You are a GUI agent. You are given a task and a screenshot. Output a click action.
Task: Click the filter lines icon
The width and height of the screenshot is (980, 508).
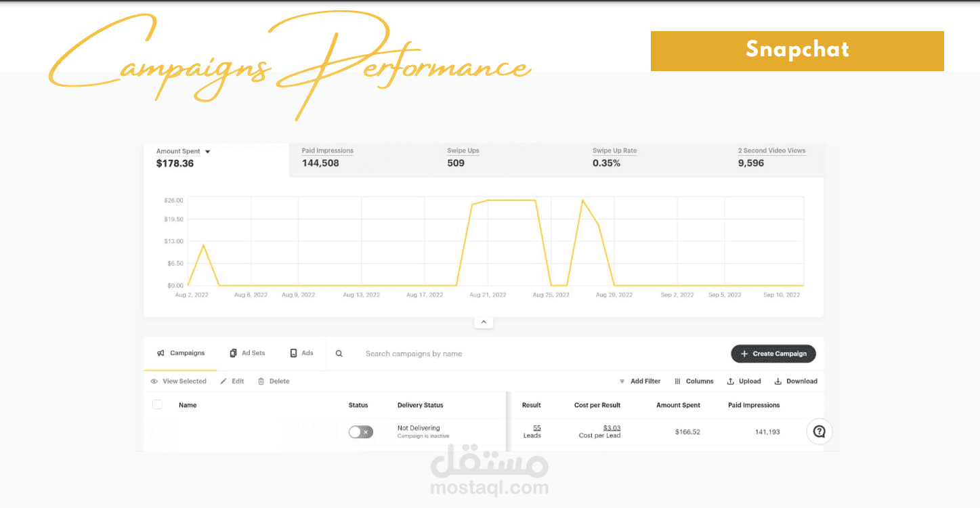click(x=622, y=381)
